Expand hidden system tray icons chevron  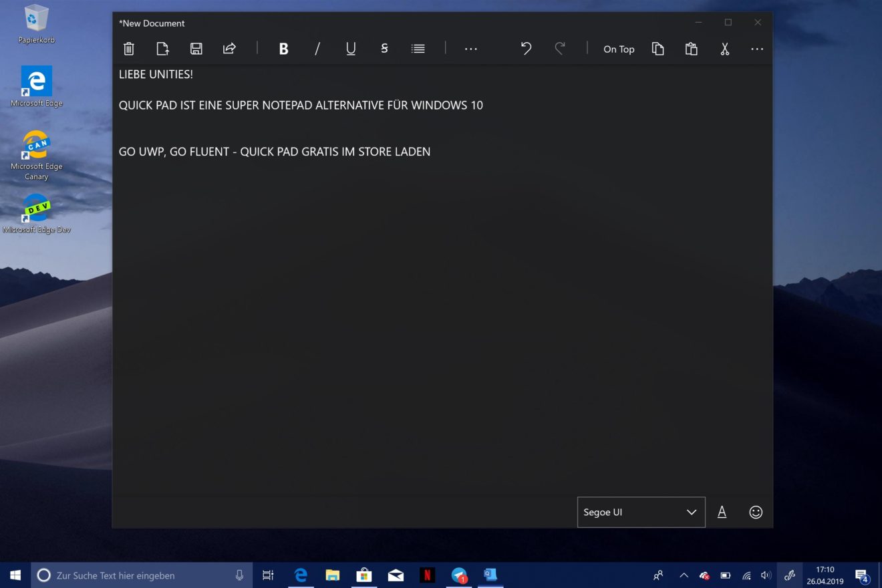point(684,575)
